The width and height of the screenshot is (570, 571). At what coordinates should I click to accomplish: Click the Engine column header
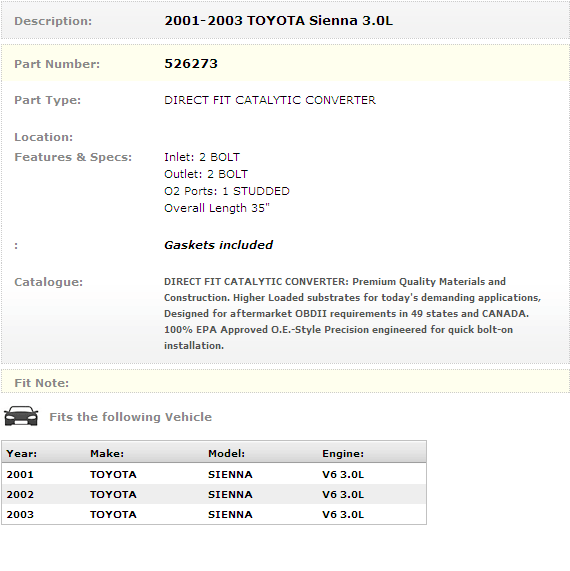tap(343, 453)
